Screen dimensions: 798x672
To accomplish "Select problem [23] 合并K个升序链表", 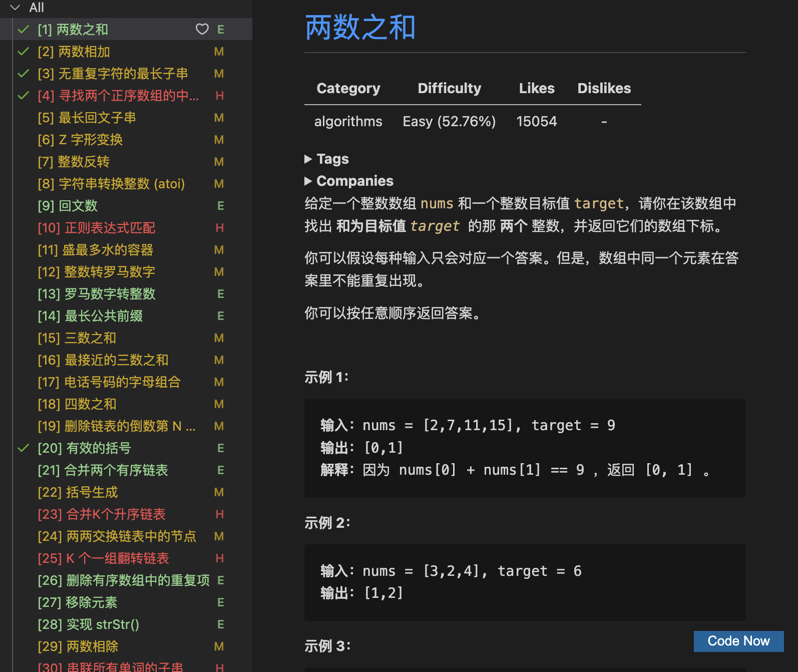I will point(101,514).
